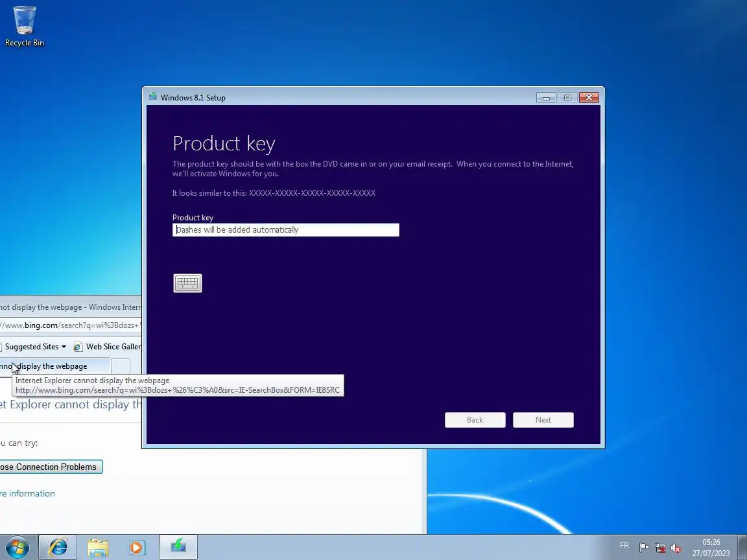
Task: Select the cannot display the webpage tab
Action: click(x=54, y=366)
